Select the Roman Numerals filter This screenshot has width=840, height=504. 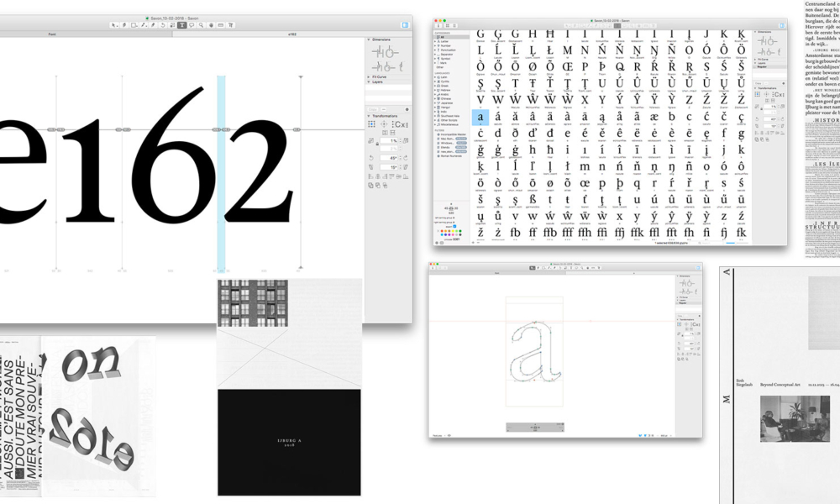[x=450, y=156]
